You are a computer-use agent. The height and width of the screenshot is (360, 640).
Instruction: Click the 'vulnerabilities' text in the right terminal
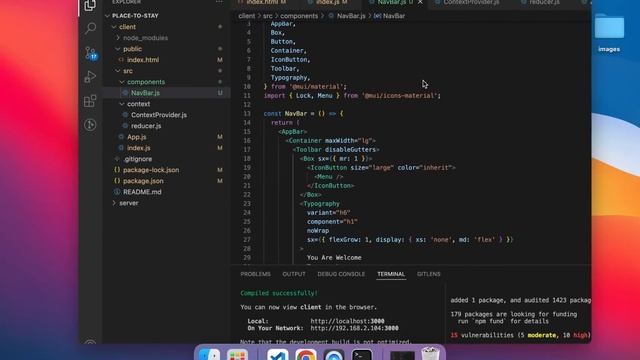pos(488,335)
